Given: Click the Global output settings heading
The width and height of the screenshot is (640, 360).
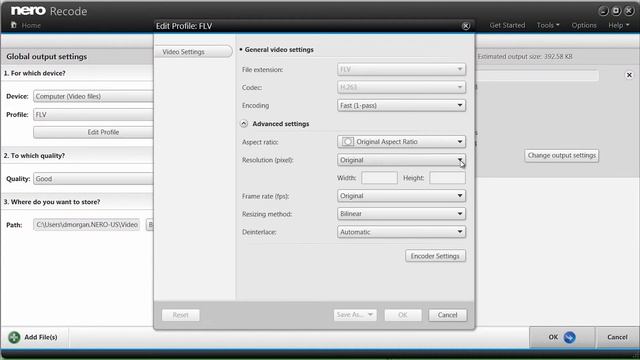Looking at the screenshot, I should click(47, 56).
